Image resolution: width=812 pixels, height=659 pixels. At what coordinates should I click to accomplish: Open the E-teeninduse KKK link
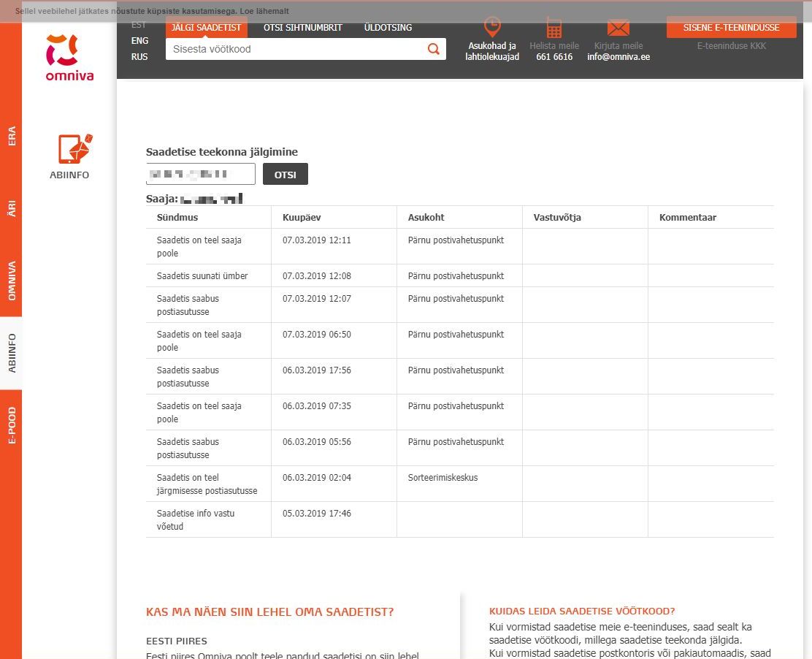click(731, 46)
